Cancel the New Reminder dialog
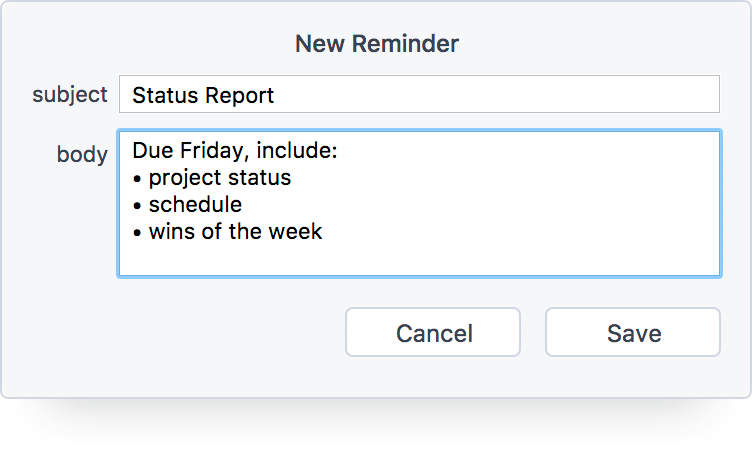The width and height of the screenshot is (752, 451). point(433,332)
